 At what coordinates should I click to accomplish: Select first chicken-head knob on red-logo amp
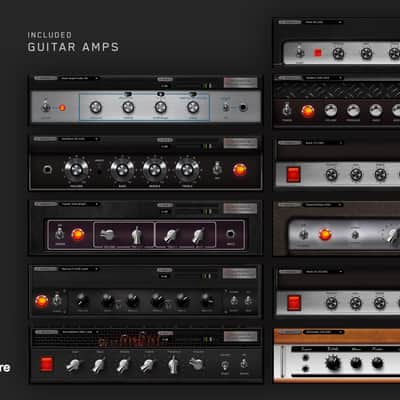73,365
